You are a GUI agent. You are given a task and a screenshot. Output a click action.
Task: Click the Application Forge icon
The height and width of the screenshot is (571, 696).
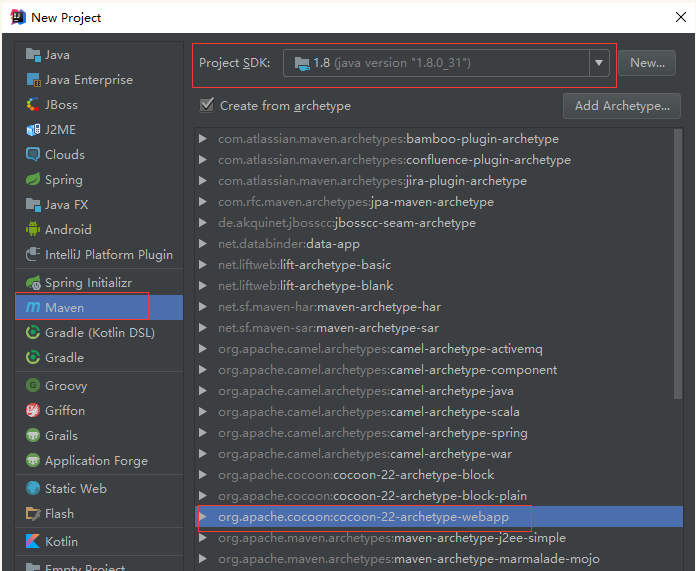[33, 460]
